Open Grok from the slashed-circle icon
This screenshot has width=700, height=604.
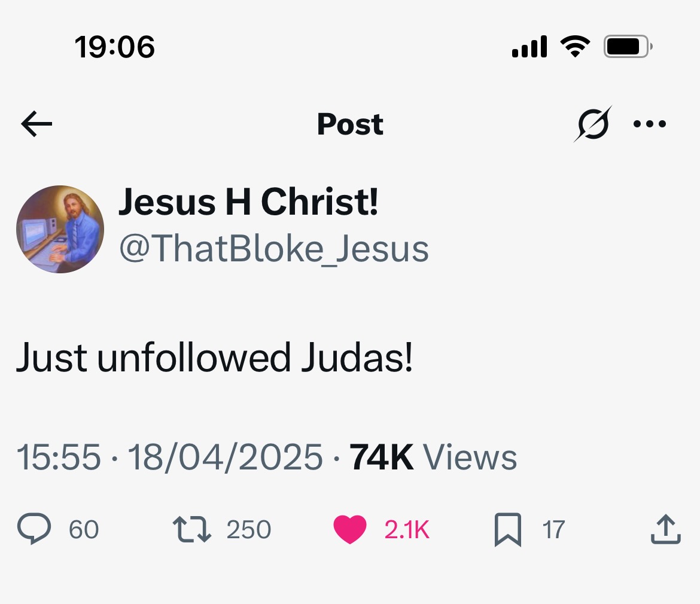click(x=592, y=124)
